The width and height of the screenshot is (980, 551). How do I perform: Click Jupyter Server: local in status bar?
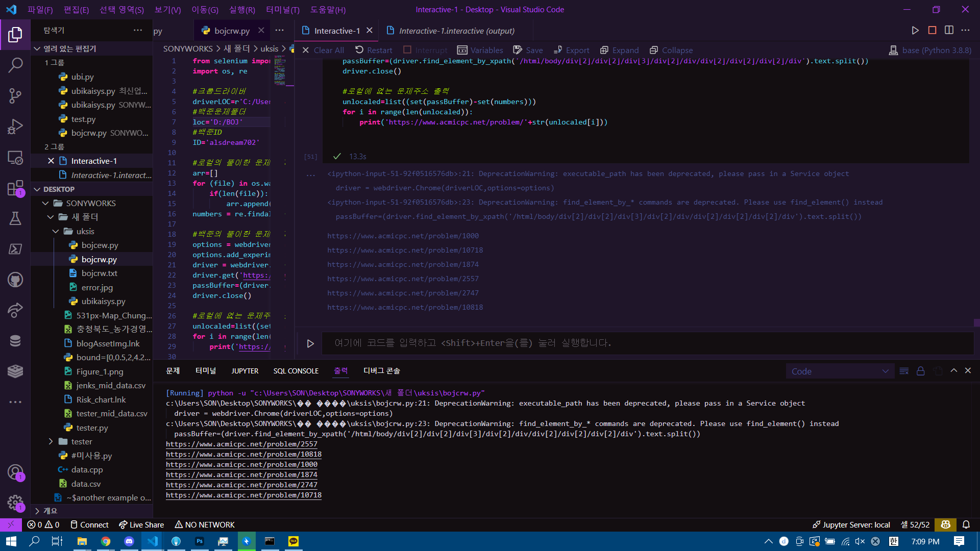851,524
